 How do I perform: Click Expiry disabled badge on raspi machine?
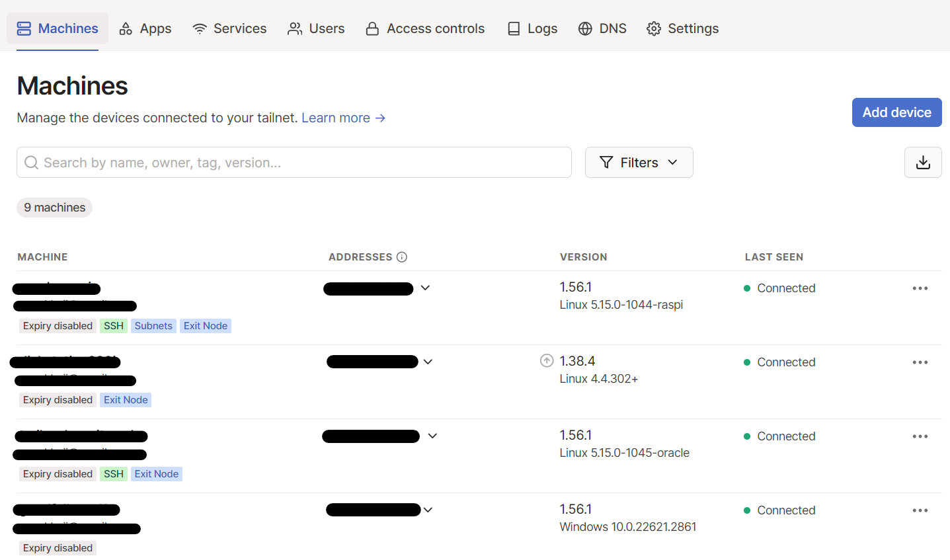[58, 326]
